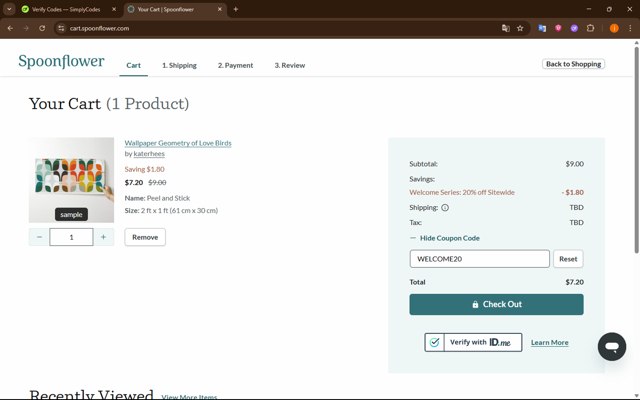Reset the applied coupon code
The width and height of the screenshot is (640, 400).
coord(568,259)
